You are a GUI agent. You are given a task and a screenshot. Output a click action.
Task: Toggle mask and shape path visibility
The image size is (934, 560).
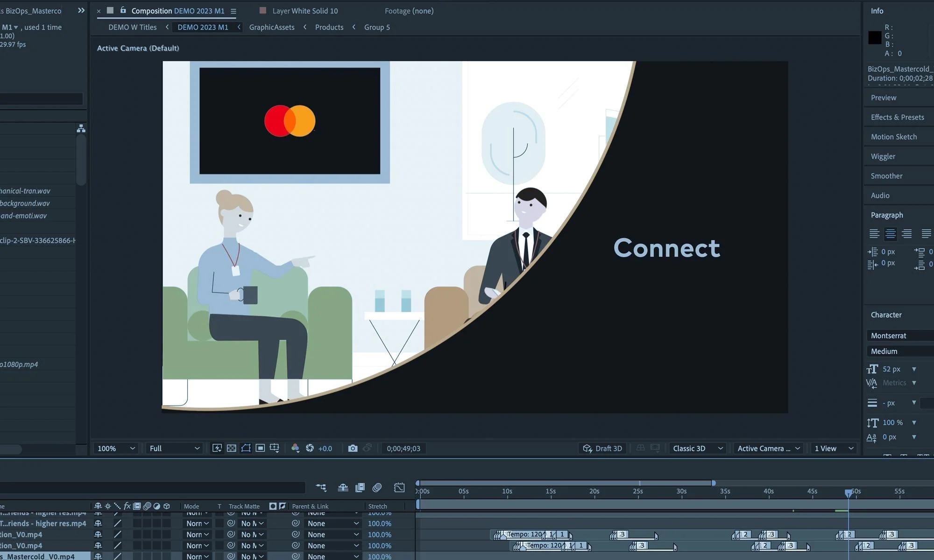(x=246, y=448)
